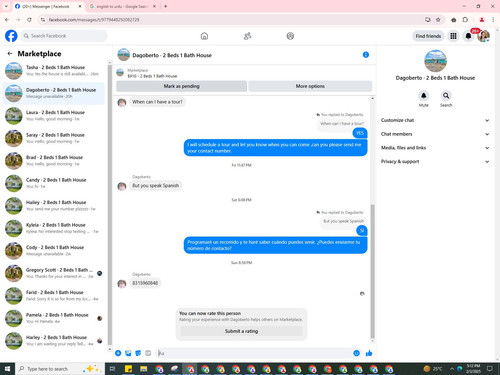
Task: Open conversation information icon in chat header
Action: [366, 55]
